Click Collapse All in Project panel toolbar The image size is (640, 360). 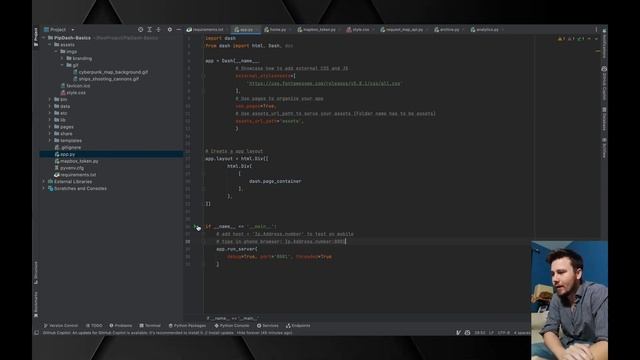[x=158, y=29]
